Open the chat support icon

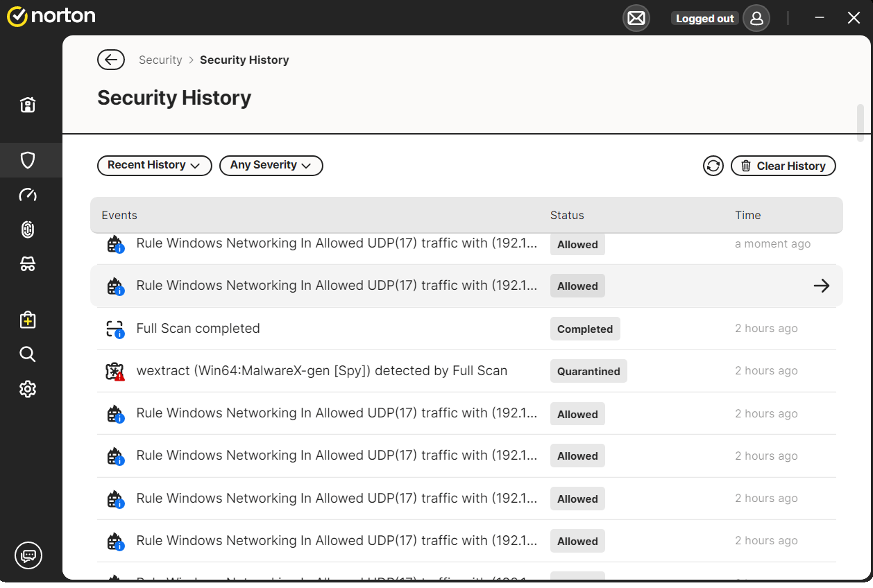point(28,555)
